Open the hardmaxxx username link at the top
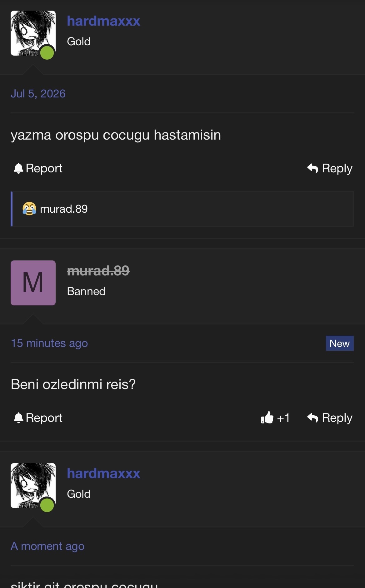365x588 pixels. [103, 21]
